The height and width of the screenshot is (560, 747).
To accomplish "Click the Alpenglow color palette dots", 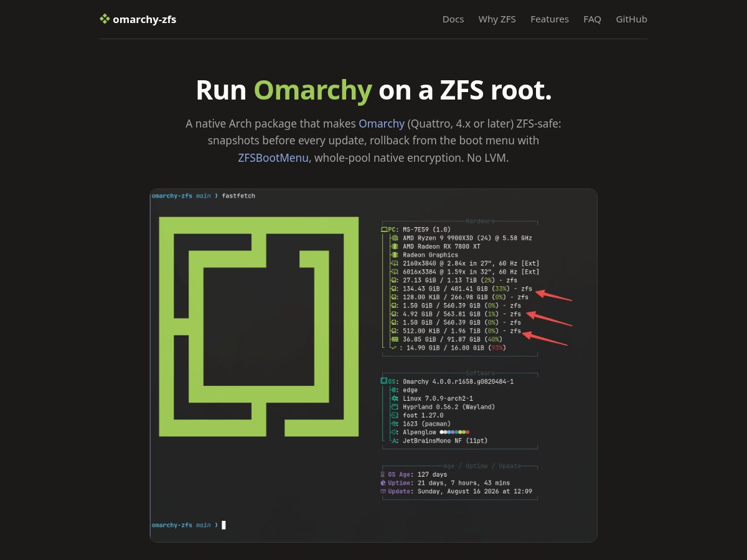I will (454, 432).
